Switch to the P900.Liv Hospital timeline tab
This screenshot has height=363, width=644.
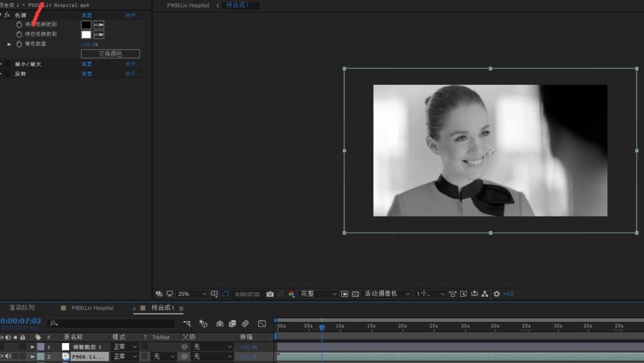click(x=91, y=308)
